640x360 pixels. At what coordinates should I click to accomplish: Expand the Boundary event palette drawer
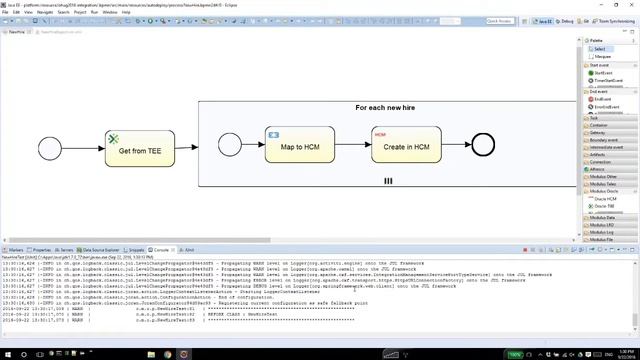point(610,140)
